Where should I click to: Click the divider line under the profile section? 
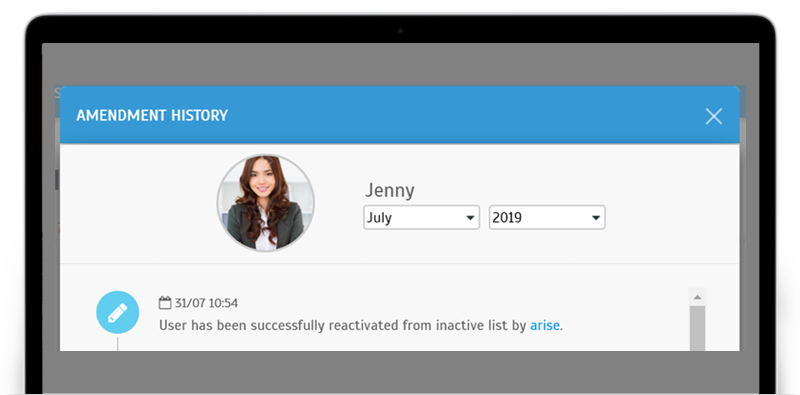point(399,263)
